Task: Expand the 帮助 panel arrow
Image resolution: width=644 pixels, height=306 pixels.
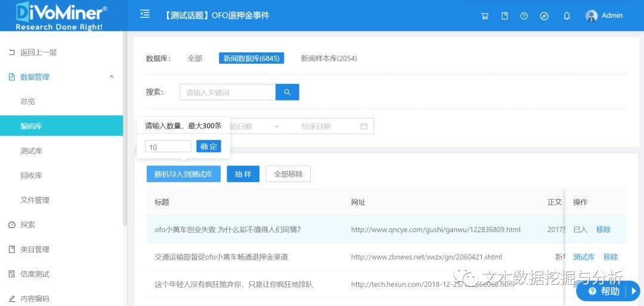Action: [634, 291]
